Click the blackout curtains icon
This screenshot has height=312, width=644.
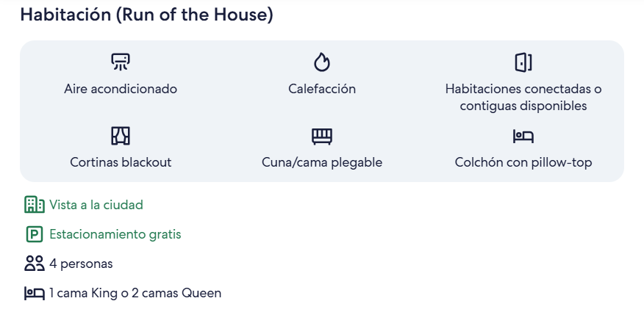(x=121, y=136)
